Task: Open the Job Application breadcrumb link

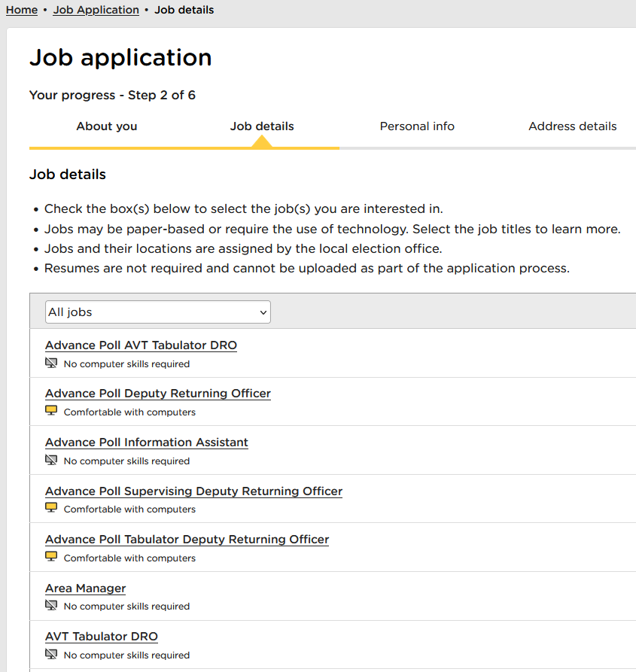Action: click(x=96, y=10)
